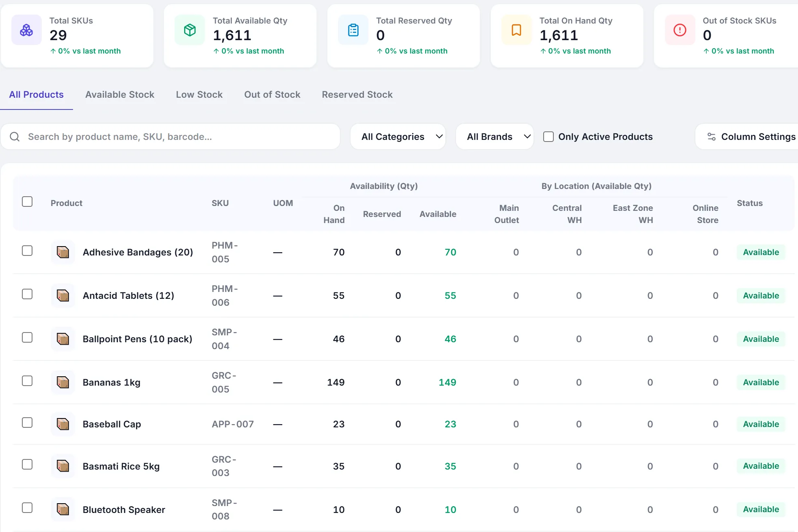Viewport: 798px width, 532px height.
Task: Click the Column Settings sliders icon
Action: [712, 137]
